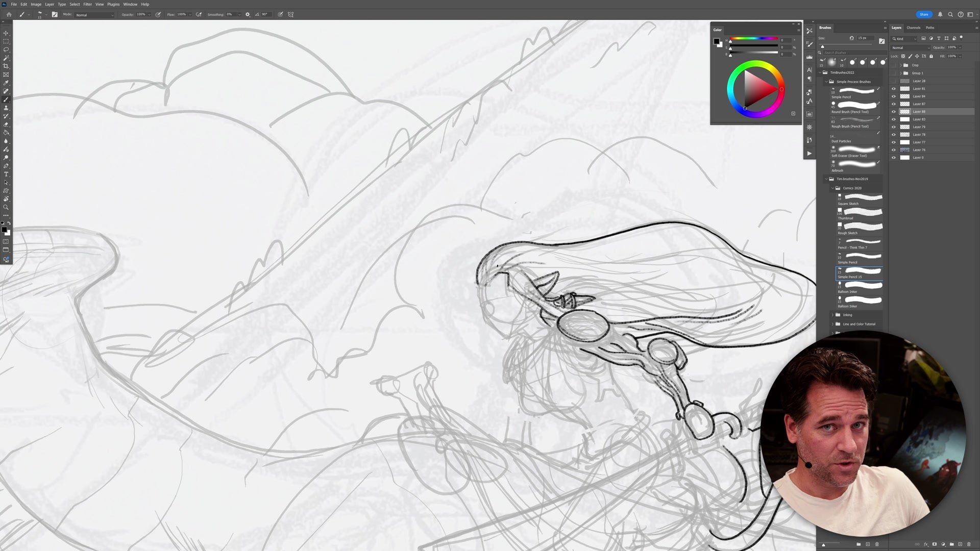980x551 pixels.
Task: Pick the Crop tool
Action: pos(6,66)
